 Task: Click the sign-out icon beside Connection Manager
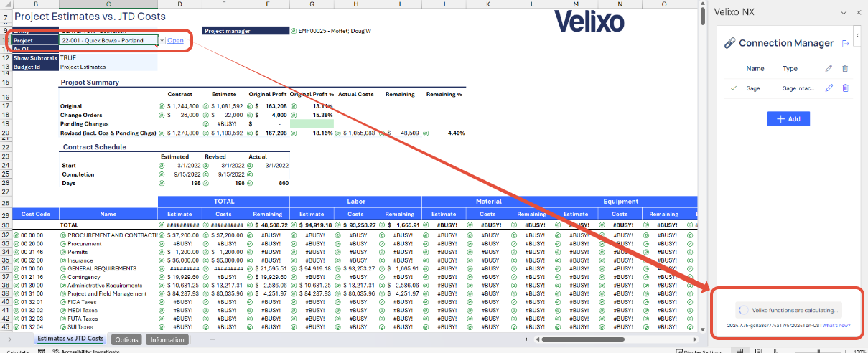845,44
